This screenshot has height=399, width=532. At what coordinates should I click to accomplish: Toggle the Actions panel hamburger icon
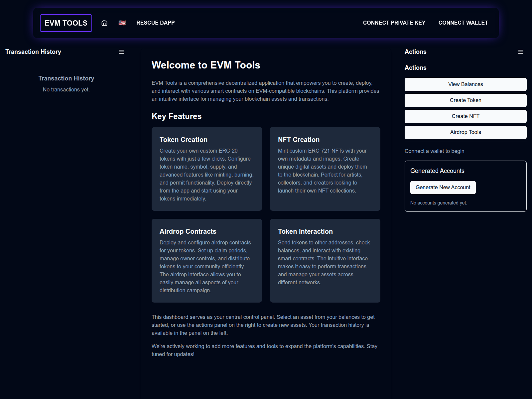[521, 52]
